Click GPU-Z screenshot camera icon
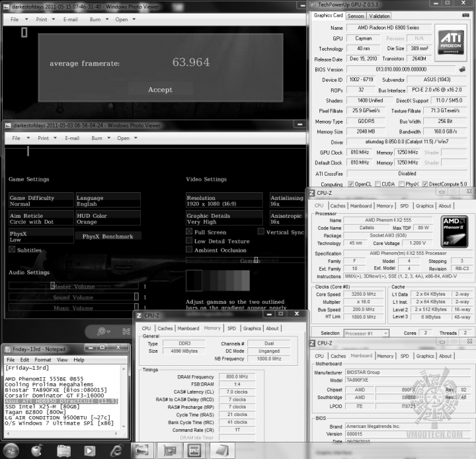The height and width of the screenshot is (459, 476). click(465, 15)
